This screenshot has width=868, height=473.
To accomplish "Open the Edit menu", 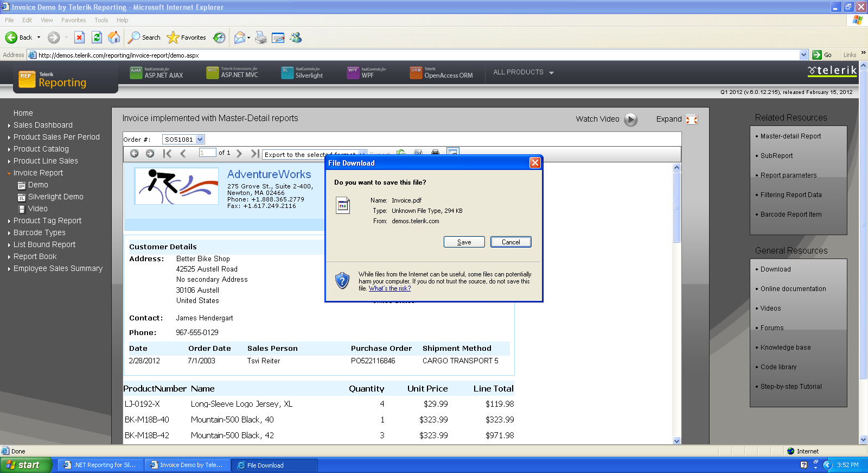I will pos(27,20).
